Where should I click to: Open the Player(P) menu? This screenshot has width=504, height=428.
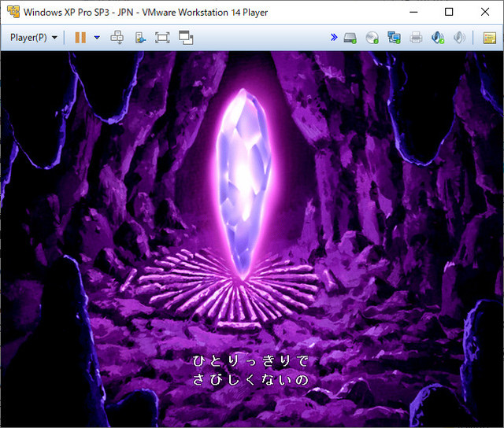tap(34, 38)
